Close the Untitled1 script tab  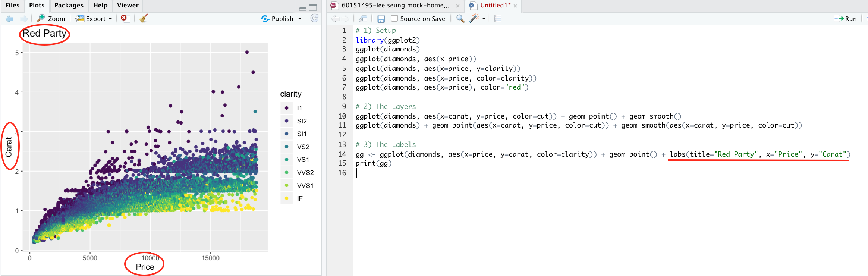click(x=515, y=6)
